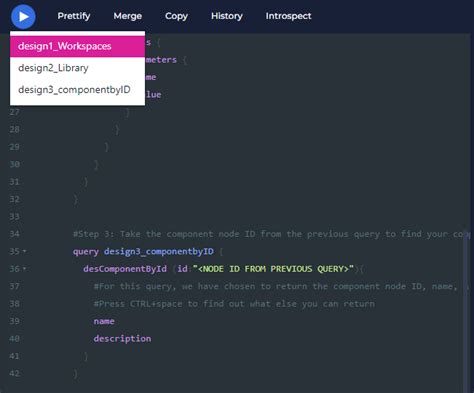Click the "<NODE ID FROM PREVIOUS QUERY>" string
Screen dimensions: 474x393
click(273, 269)
